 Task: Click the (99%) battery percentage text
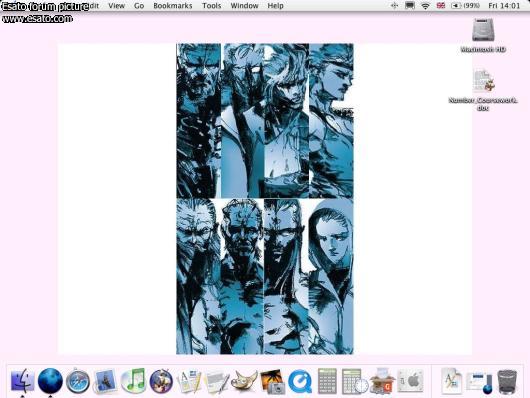471,6
